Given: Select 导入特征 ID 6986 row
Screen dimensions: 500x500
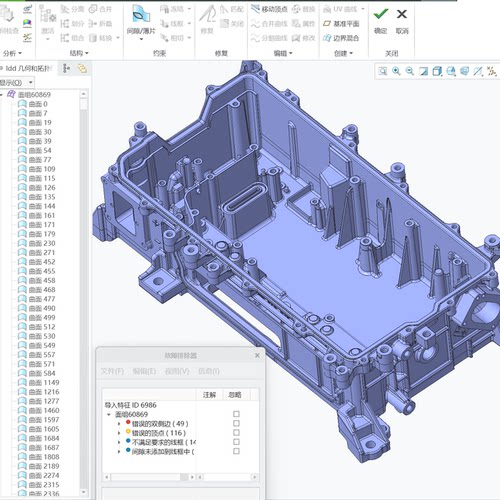Looking at the screenshot, I should tap(130, 405).
